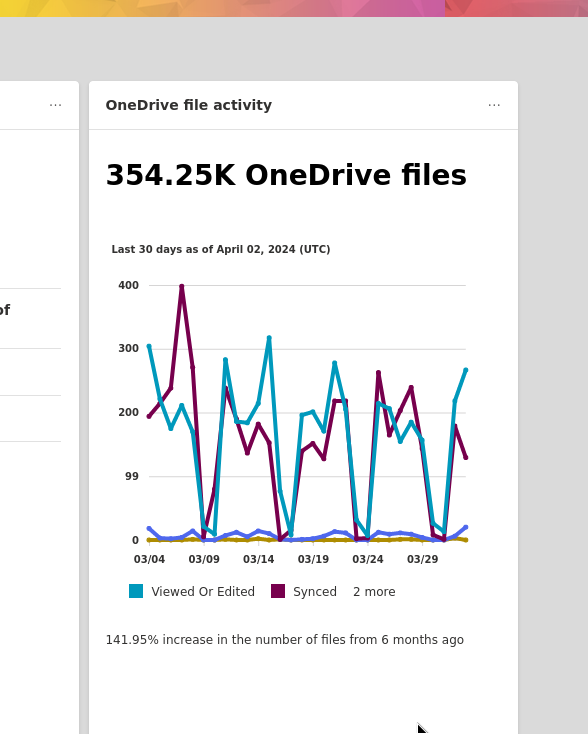Screen dimensions: 588x734
Task: Click the 03/04 date axis label
Action: (x=149, y=559)
